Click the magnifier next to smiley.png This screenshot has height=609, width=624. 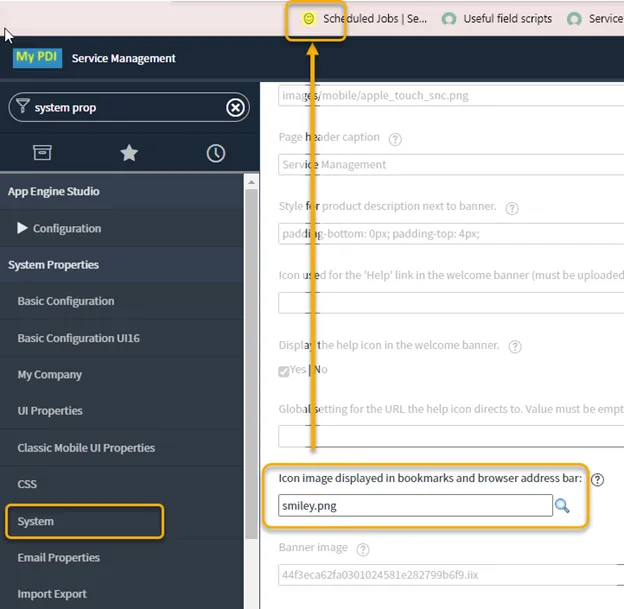pos(562,506)
